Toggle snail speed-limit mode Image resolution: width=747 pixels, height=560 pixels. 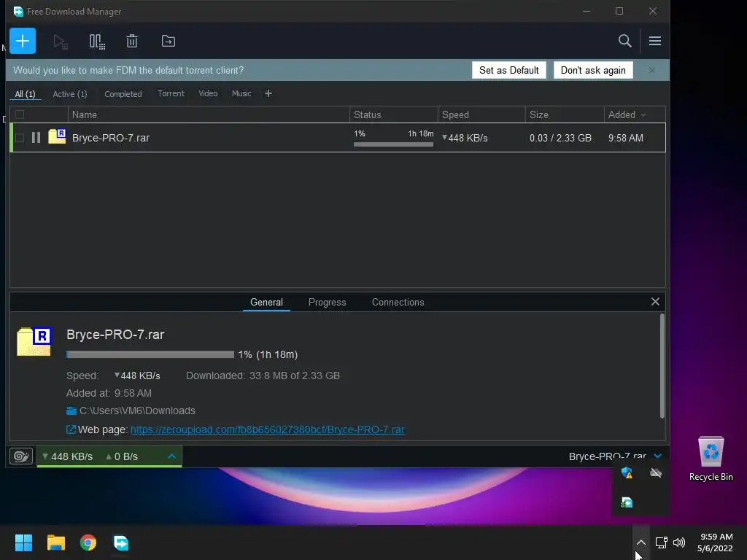pos(21,456)
